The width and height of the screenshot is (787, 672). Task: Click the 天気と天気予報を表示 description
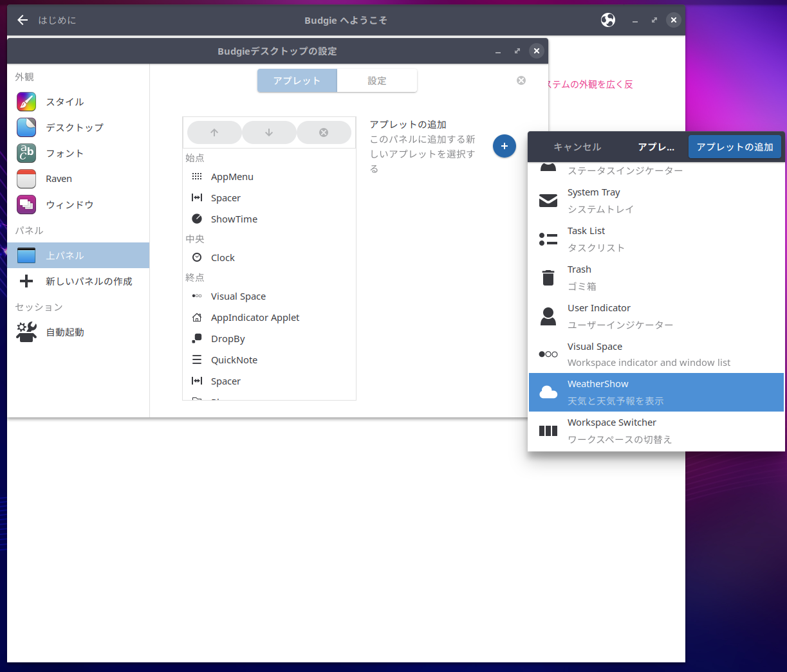point(615,401)
